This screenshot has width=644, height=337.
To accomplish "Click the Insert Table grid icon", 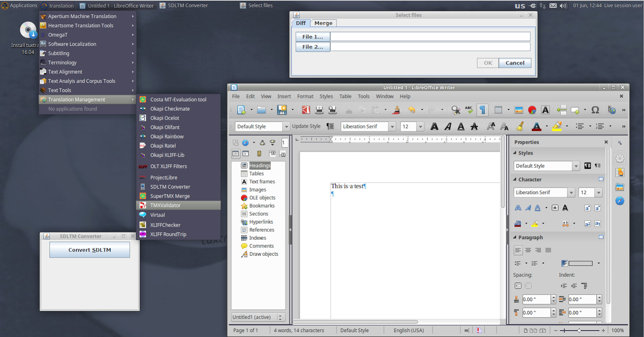I will [498, 110].
